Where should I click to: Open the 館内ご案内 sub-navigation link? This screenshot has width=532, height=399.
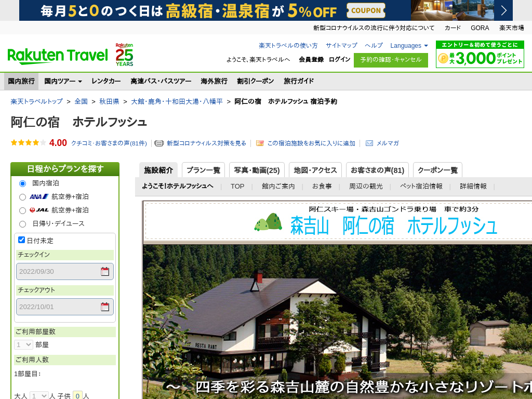coord(278,187)
